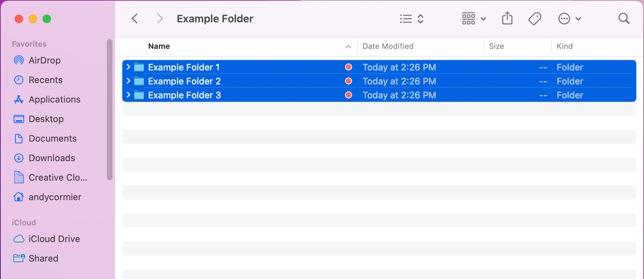Click the iCloud section header

(x=24, y=223)
